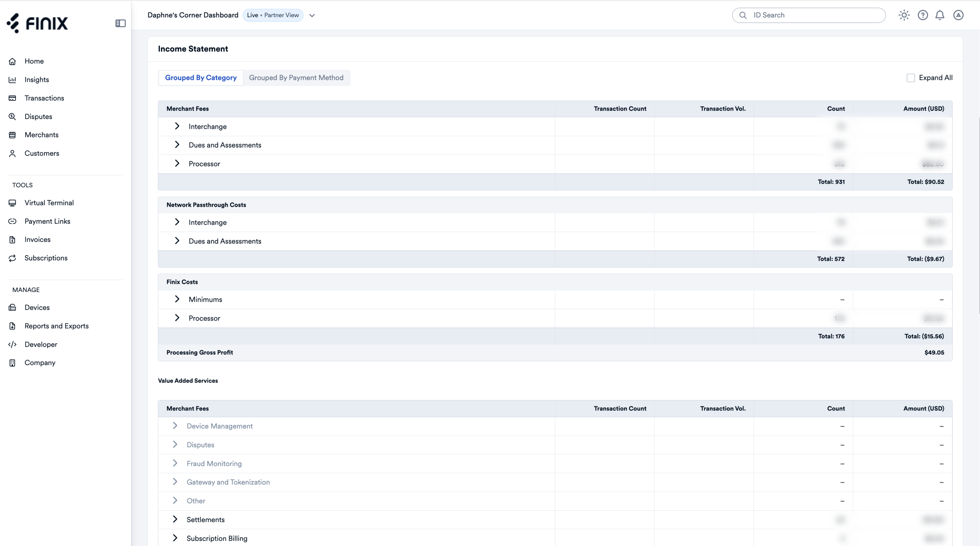Click the Invoices document icon
This screenshot has height=546, width=980.
(x=12, y=240)
